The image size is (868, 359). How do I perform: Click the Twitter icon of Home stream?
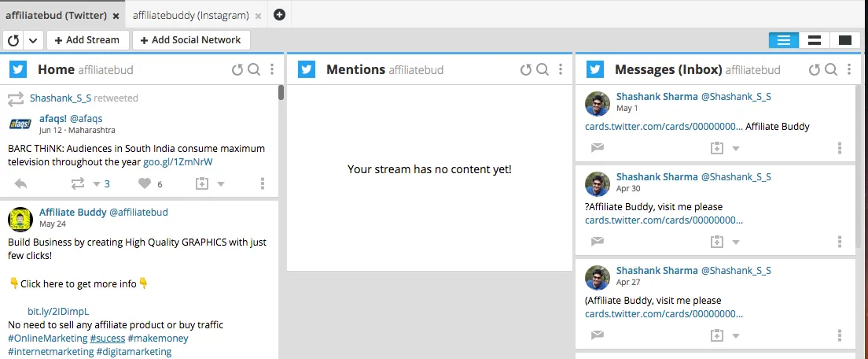[18, 69]
